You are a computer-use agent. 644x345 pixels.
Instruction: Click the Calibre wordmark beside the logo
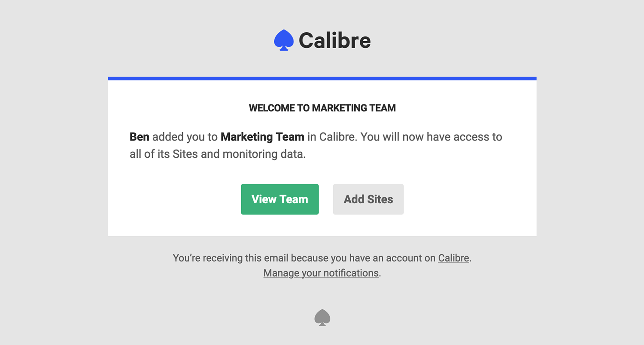pyautogui.click(x=336, y=40)
